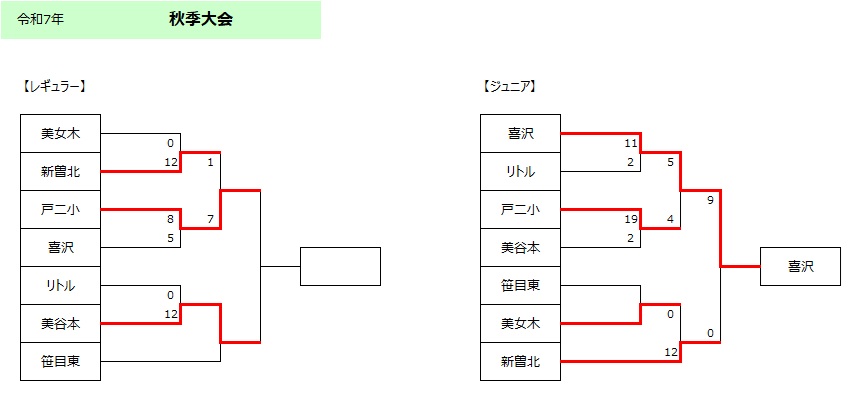The width and height of the screenshot is (861, 400).
Task: Click the empty レギュラー champion box
Action: pyautogui.click(x=340, y=266)
